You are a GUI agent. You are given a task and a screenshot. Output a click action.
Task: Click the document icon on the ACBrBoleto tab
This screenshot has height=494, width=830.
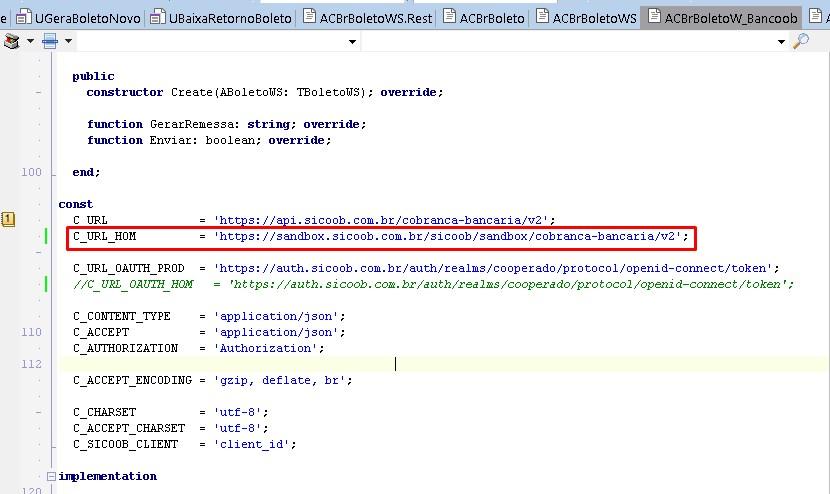[x=449, y=16]
